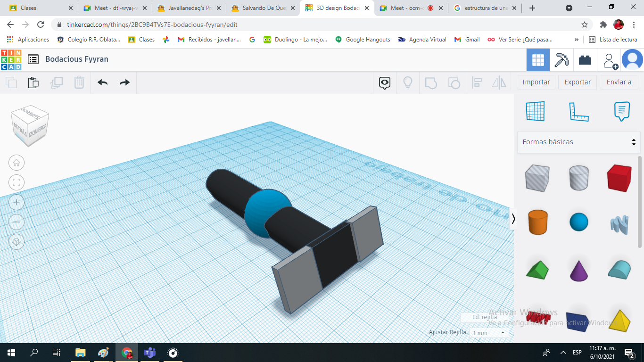Image resolution: width=644 pixels, height=362 pixels.
Task: Select the Workplane tool icon
Action: coord(535,111)
